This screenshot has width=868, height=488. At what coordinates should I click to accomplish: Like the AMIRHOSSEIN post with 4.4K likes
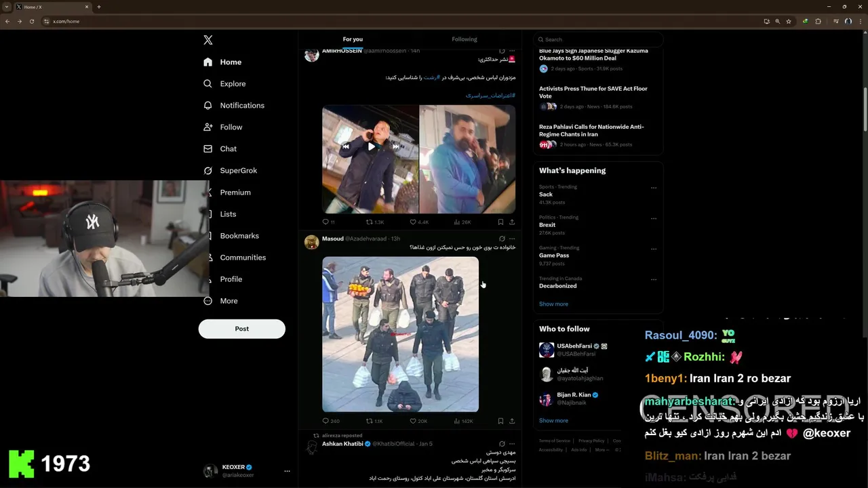point(419,222)
